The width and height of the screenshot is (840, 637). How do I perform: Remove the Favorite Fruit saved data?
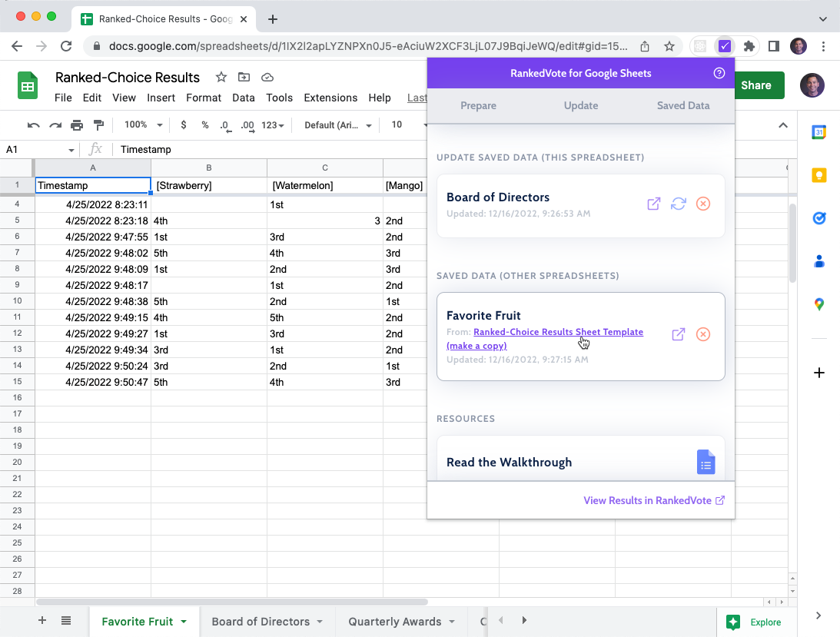[703, 334]
